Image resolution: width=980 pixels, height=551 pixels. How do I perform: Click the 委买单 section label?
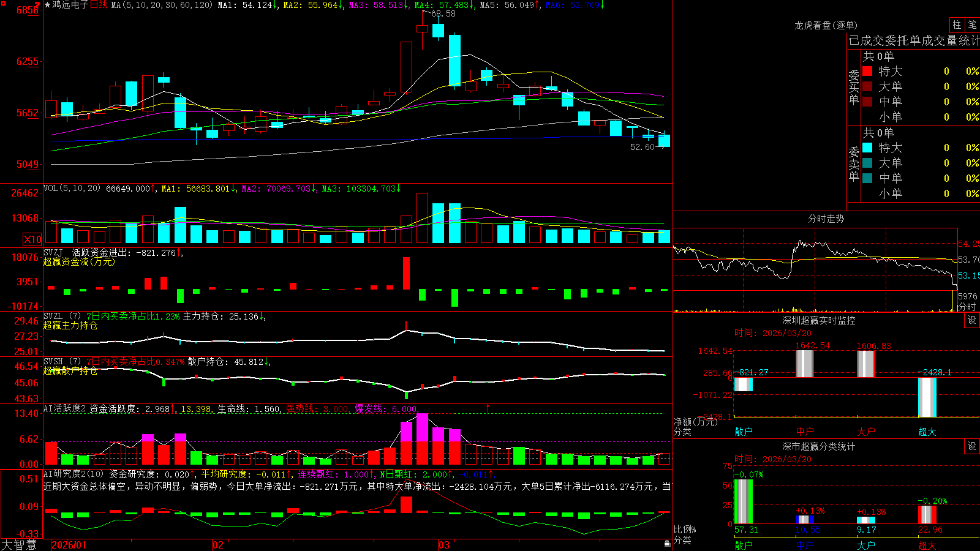(x=854, y=87)
